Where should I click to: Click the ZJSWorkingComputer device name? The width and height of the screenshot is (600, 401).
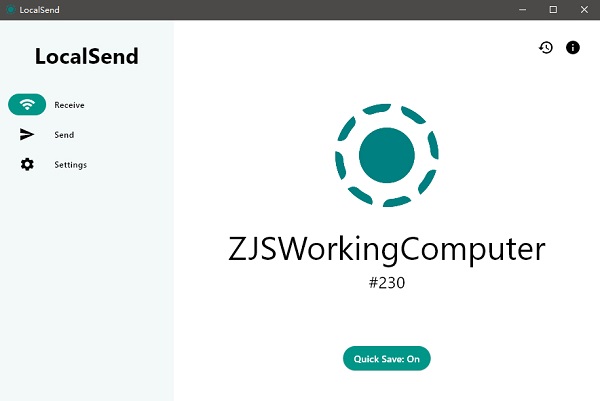386,249
